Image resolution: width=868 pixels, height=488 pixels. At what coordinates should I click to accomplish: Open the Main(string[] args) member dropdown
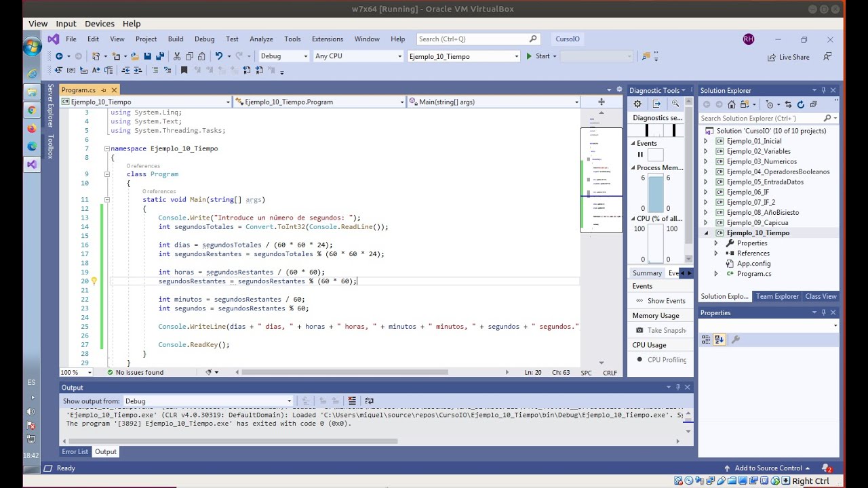[494, 102]
